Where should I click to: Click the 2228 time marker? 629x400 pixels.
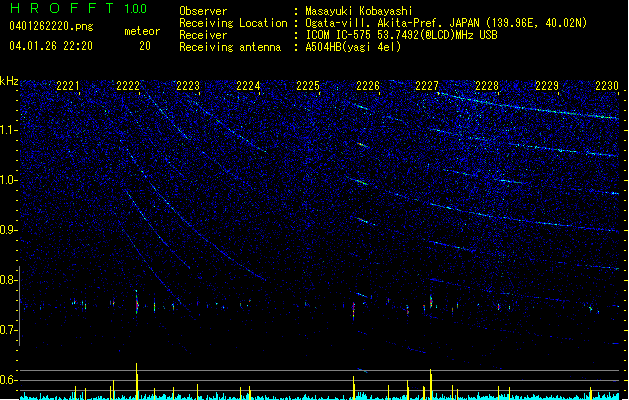coord(487,86)
